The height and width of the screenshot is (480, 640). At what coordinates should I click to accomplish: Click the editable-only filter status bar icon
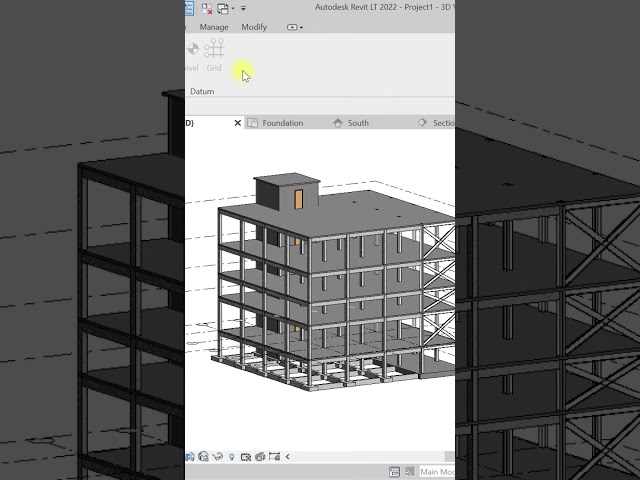pyautogui.click(x=394, y=472)
